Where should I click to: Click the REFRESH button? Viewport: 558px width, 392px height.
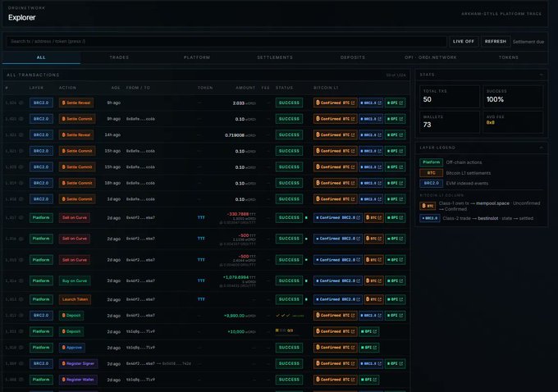point(495,42)
